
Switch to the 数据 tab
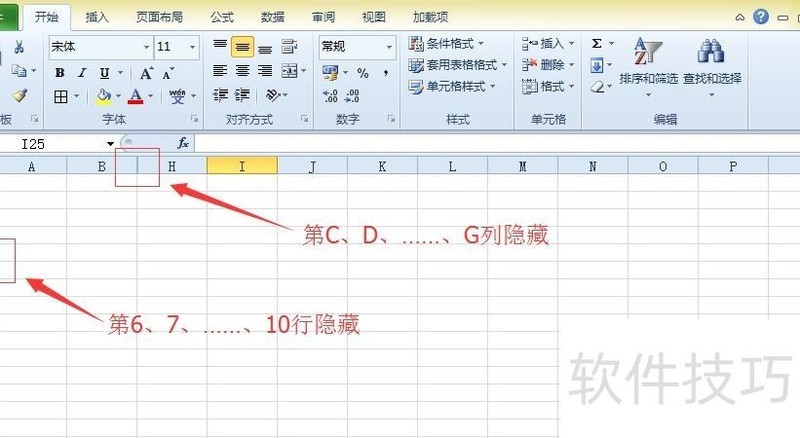(273, 17)
